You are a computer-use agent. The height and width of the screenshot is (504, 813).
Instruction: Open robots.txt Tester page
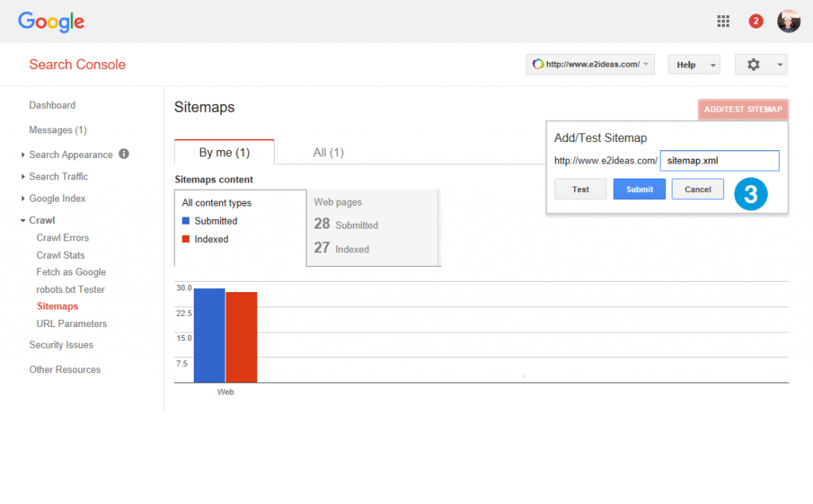(x=71, y=290)
